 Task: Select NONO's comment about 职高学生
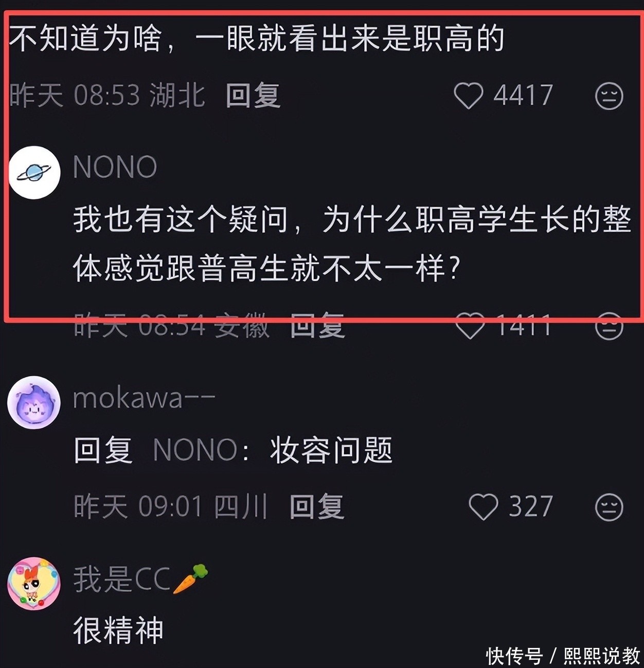point(352,243)
